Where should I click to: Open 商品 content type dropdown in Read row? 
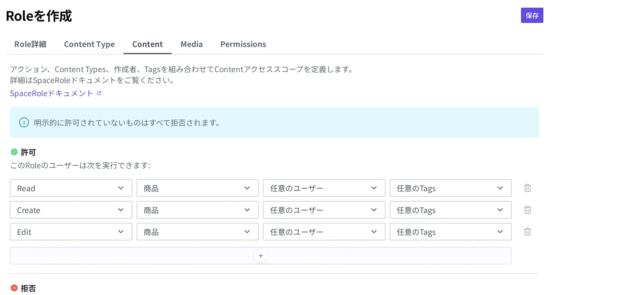click(x=198, y=188)
